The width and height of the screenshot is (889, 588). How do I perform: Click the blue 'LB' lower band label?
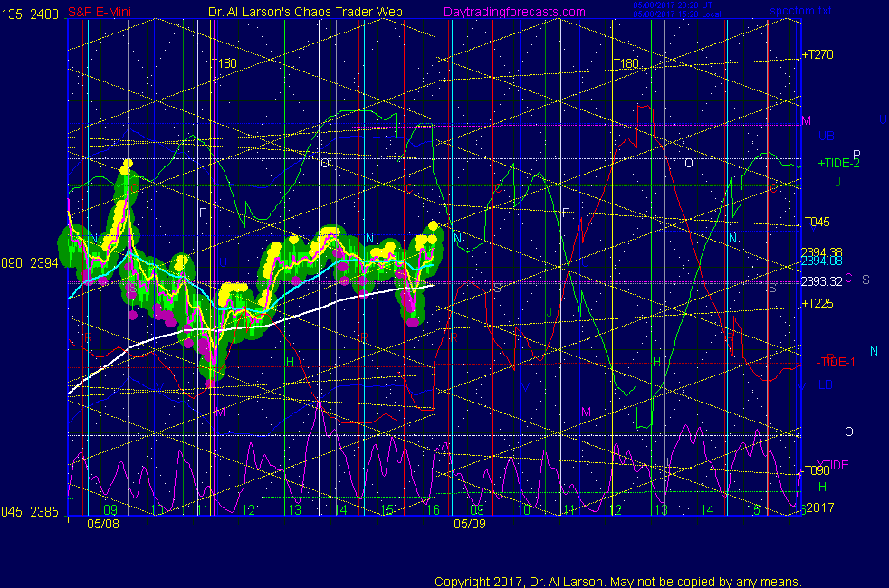[x=825, y=385]
